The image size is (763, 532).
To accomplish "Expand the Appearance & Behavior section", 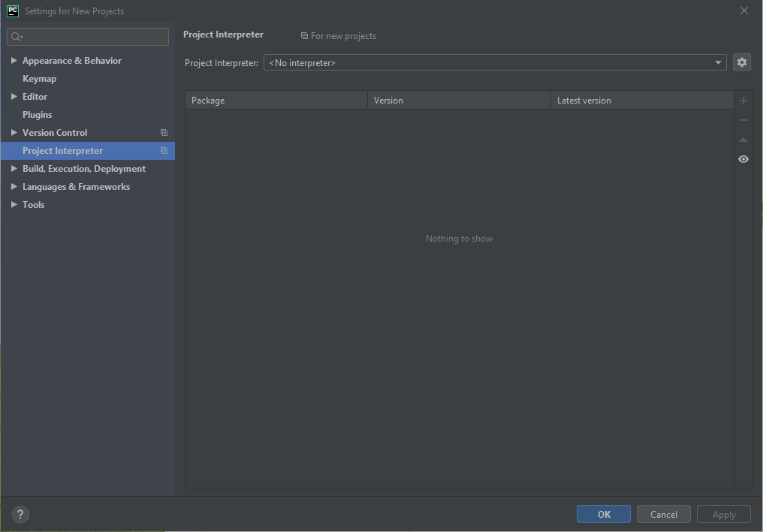I will pyautogui.click(x=14, y=61).
